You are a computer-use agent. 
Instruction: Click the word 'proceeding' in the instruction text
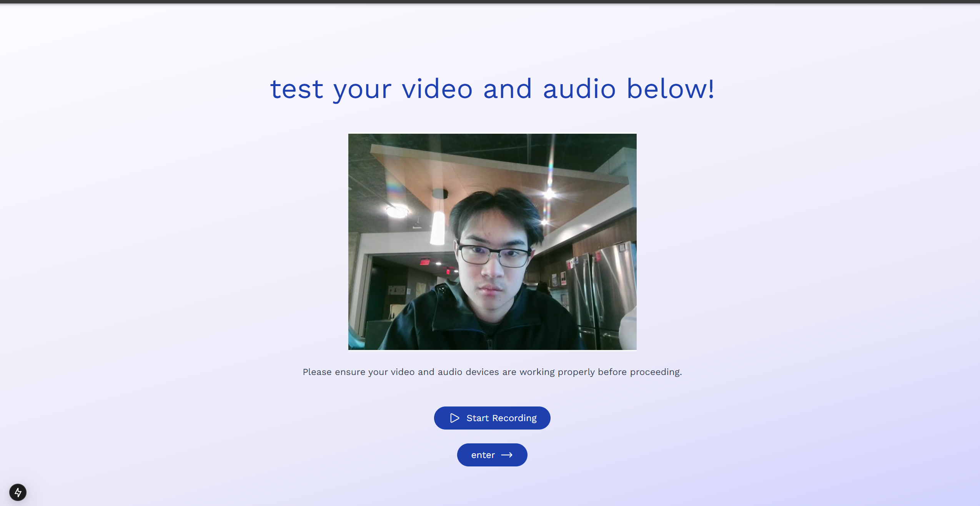[655, 372]
